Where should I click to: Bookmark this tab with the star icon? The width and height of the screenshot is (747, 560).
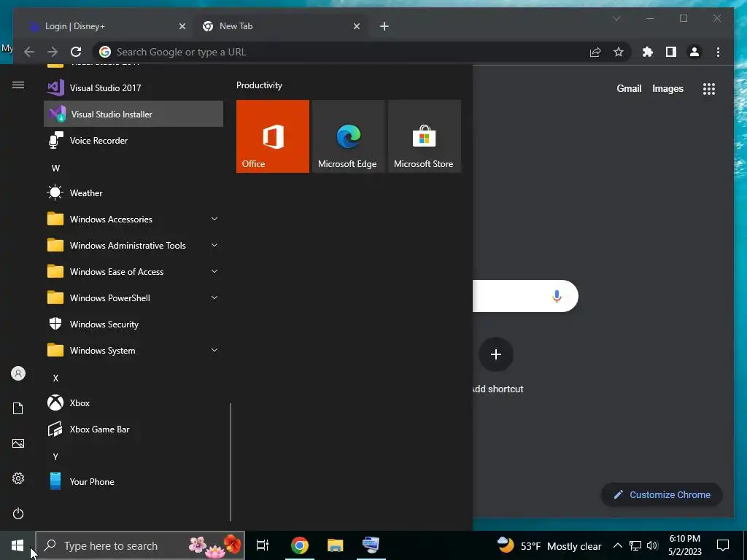point(619,52)
